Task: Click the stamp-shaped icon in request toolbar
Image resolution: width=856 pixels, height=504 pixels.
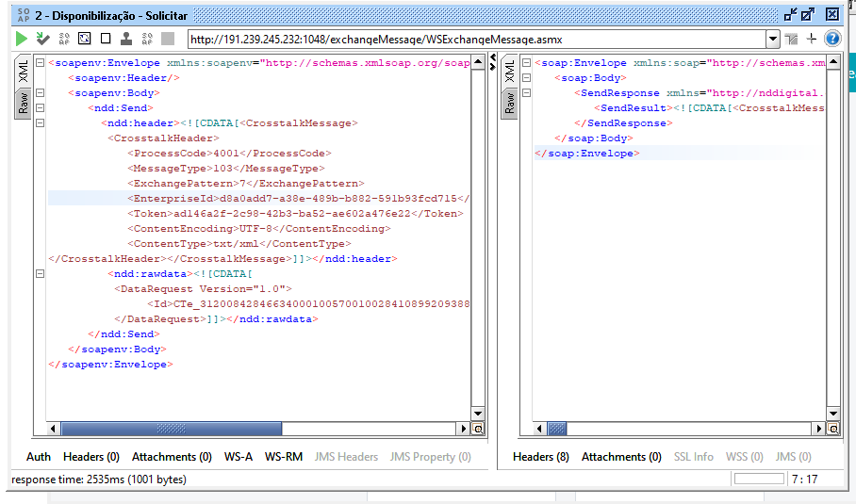Action: [126, 39]
